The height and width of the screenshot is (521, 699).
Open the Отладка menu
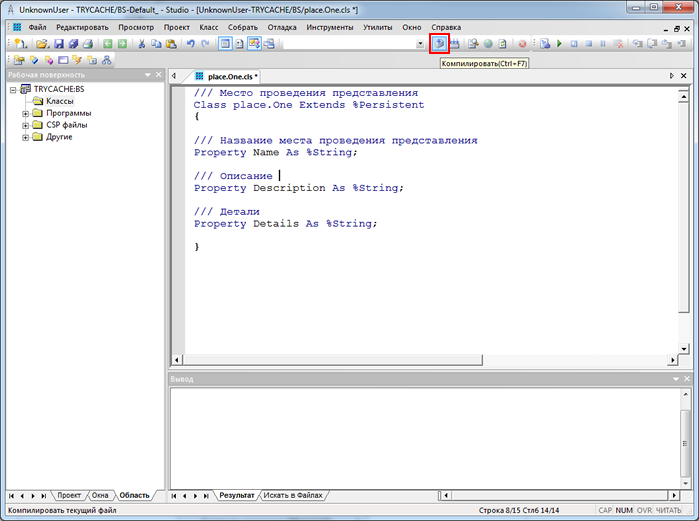click(x=282, y=27)
